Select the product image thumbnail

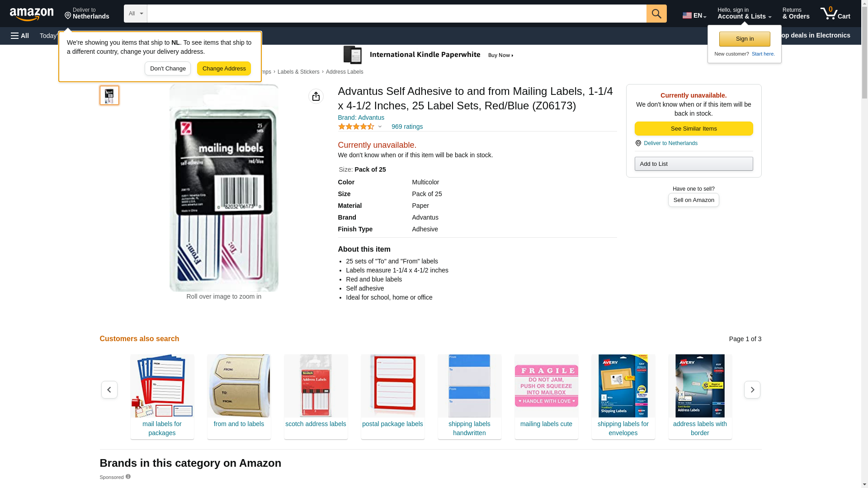point(109,95)
